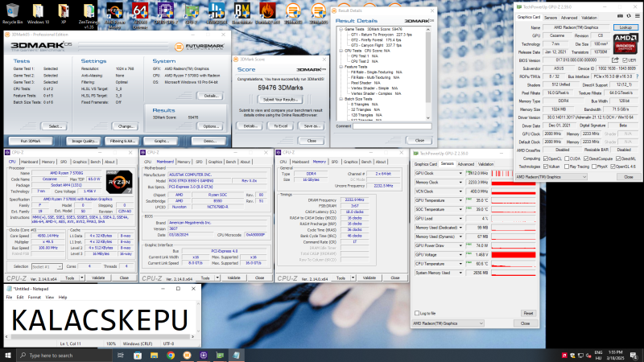Launch the CPUID CPU-Z desktop shortcut
This screenshot has width=644, height=362.
coord(166,14)
